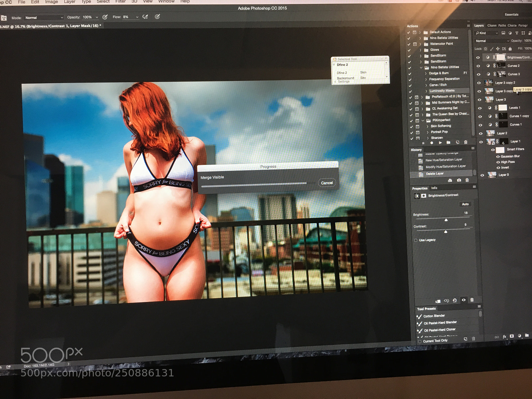Toggle the Default Actions set checkmark
Screen dimensions: 532x399
pos(409,33)
